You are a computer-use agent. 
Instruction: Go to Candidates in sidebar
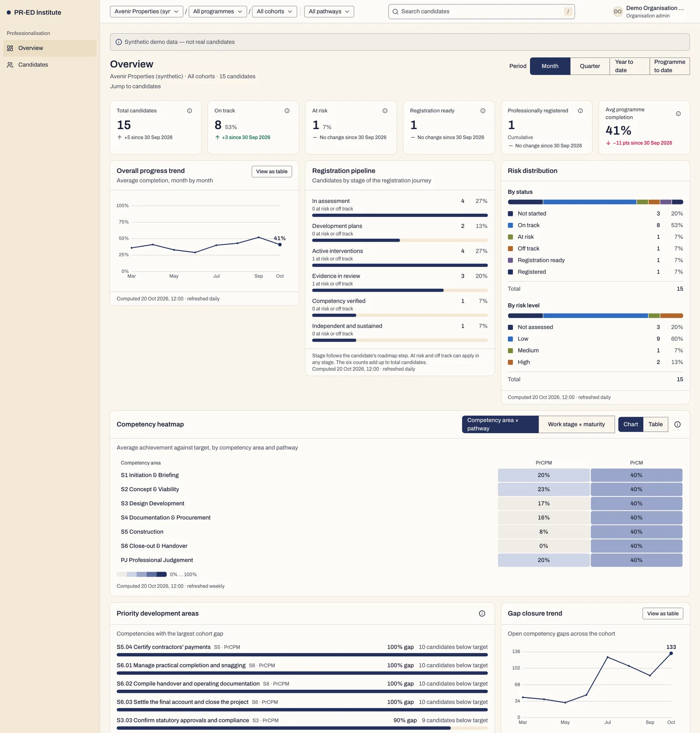coord(50,65)
